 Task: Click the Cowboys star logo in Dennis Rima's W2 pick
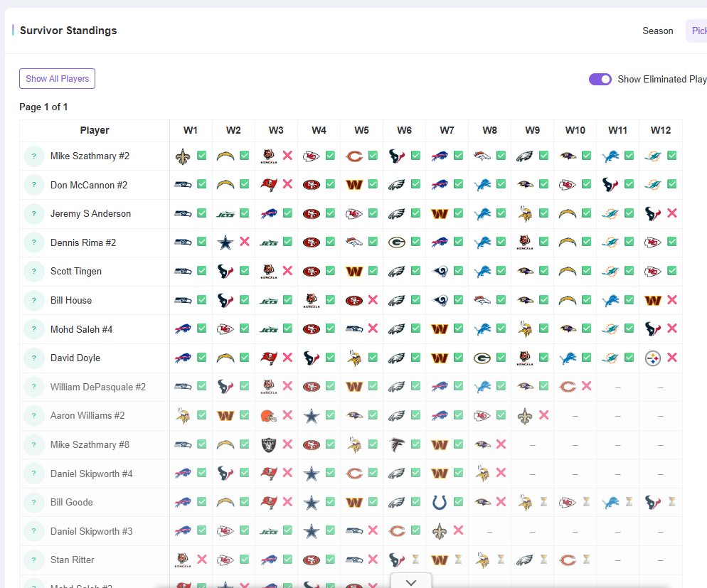point(226,242)
